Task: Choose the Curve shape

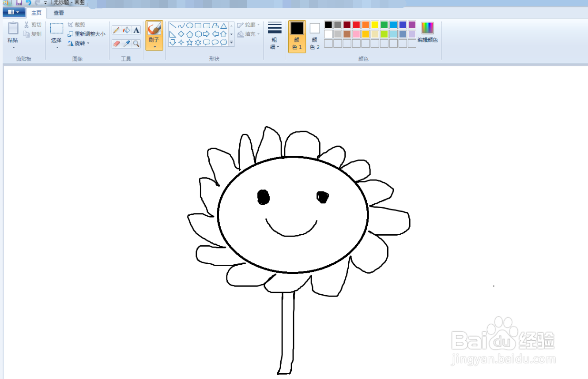Action: pyautogui.click(x=181, y=26)
